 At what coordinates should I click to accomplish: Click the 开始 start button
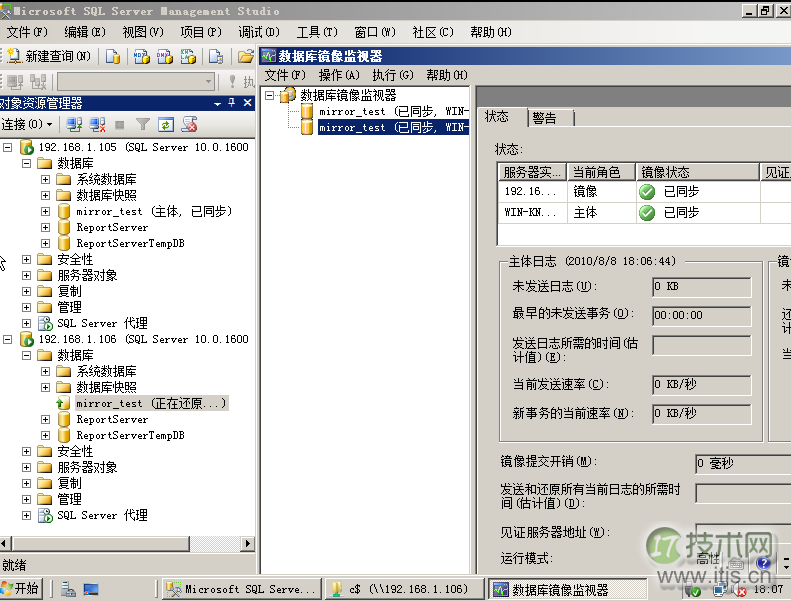click(21, 588)
